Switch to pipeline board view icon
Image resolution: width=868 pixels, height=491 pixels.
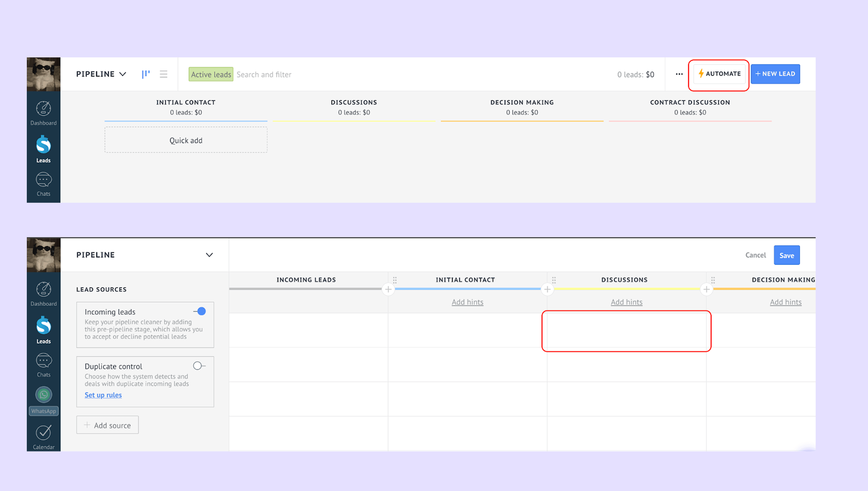(146, 74)
